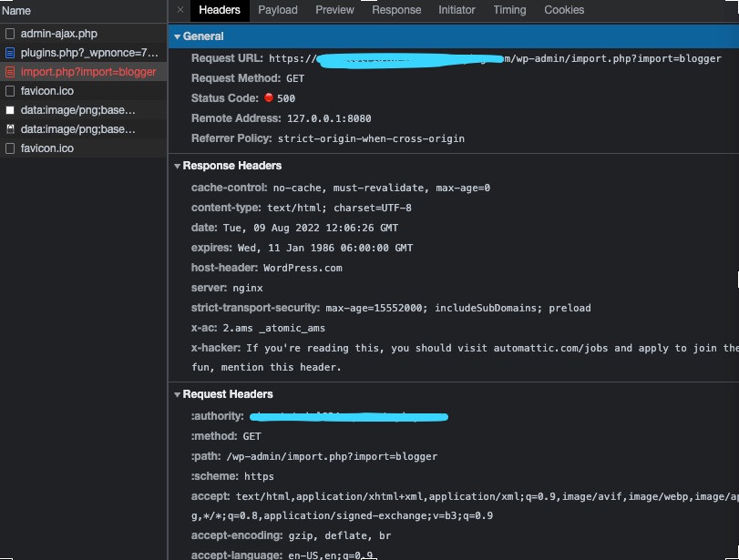
Task: Click the x-hacker header text
Action: coord(464,358)
